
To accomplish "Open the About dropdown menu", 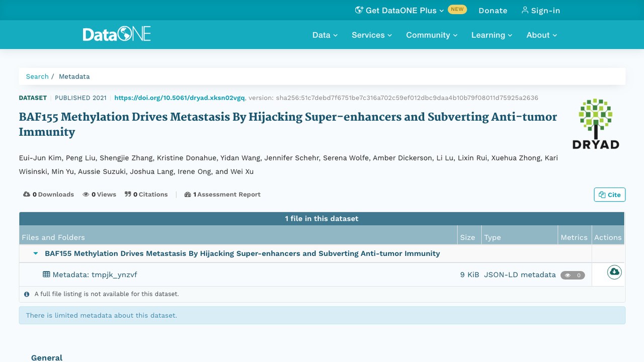I will (x=542, y=35).
